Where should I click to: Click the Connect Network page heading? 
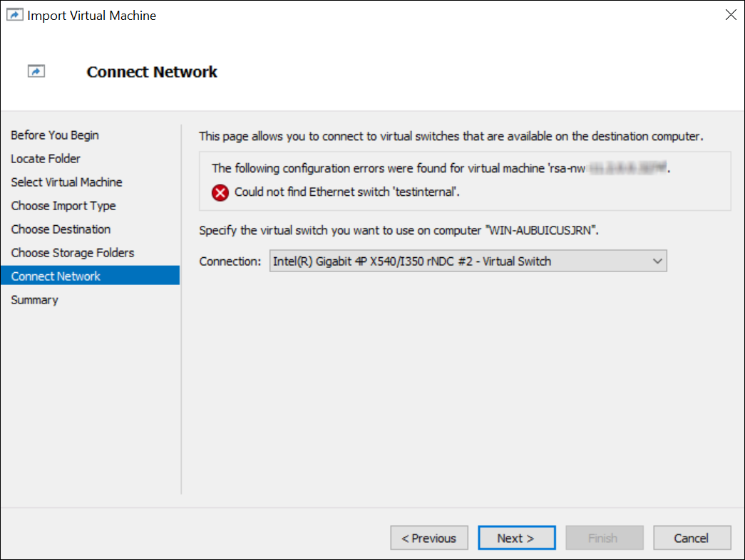(x=152, y=72)
